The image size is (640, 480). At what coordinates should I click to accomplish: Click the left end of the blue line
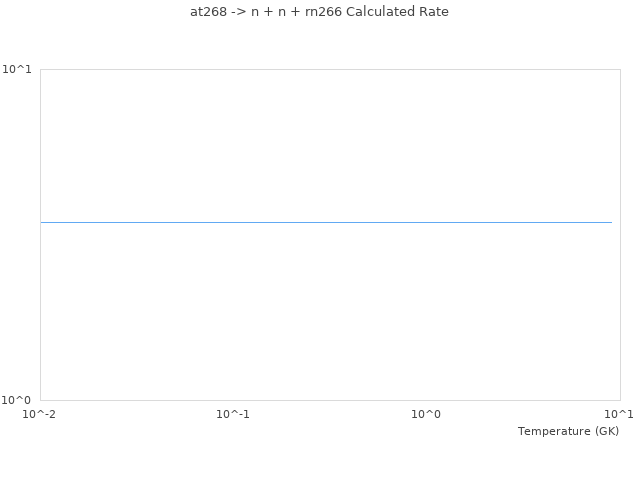(x=42, y=222)
